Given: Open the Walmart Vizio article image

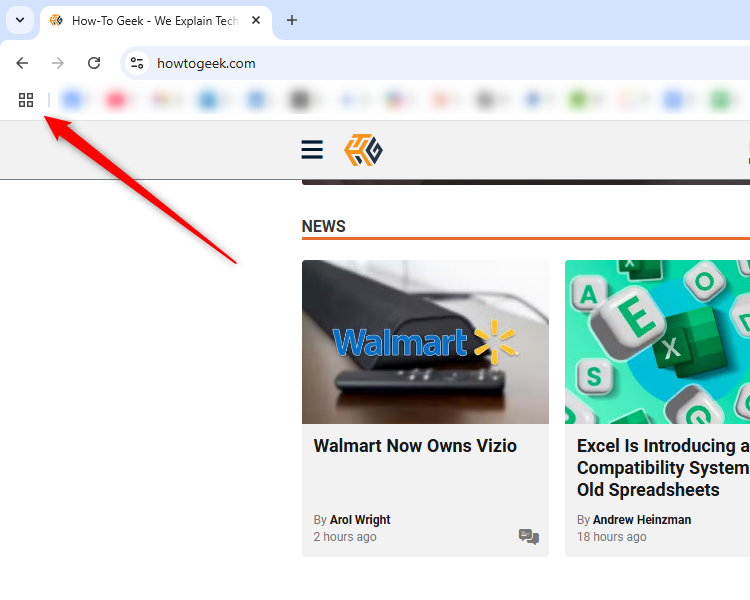Looking at the screenshot, I should point(425,342).
